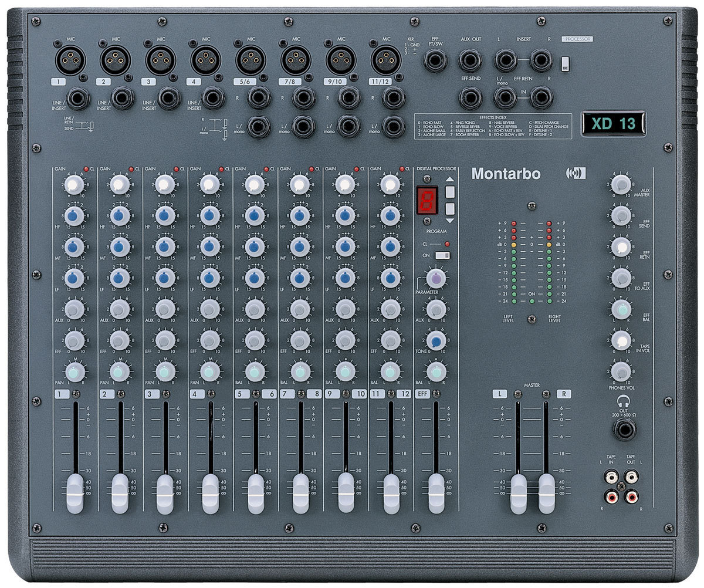704x588 pixels.
Task: Move the EFF fader
Action: click(x=436, y=493)
